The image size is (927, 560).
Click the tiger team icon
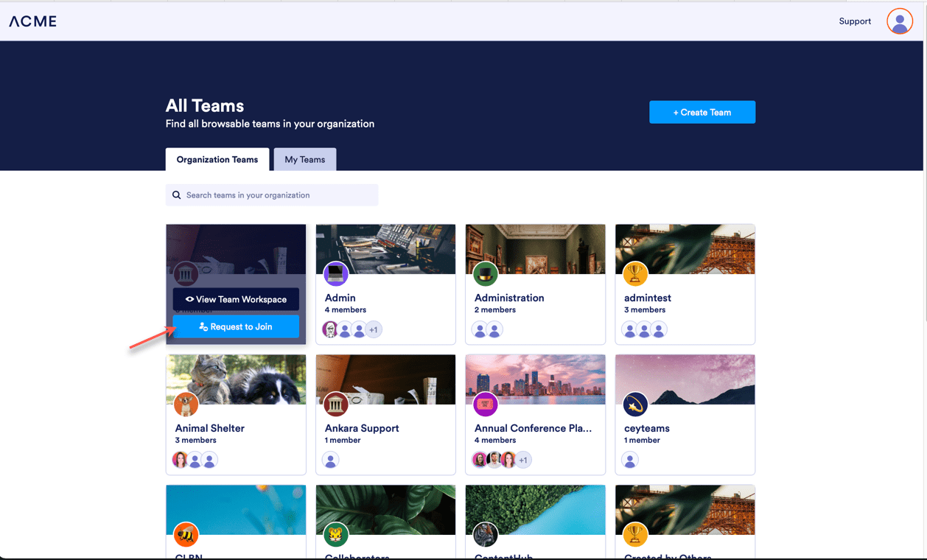336,535
